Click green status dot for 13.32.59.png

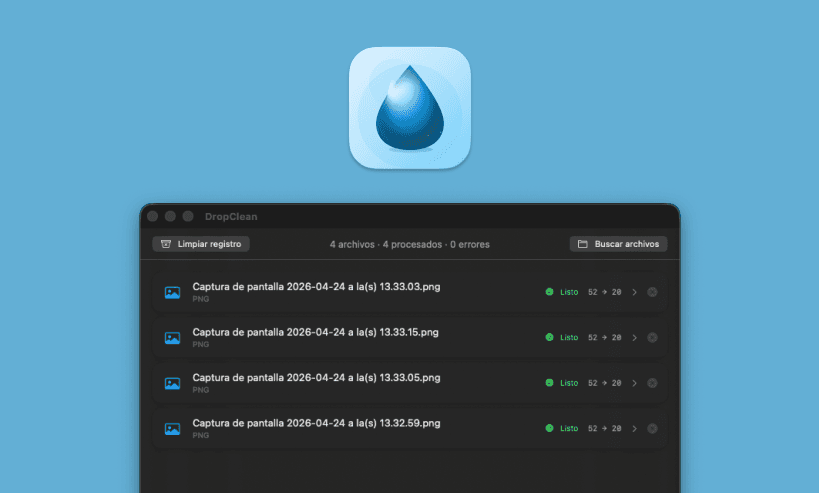[x=549, y=428]
